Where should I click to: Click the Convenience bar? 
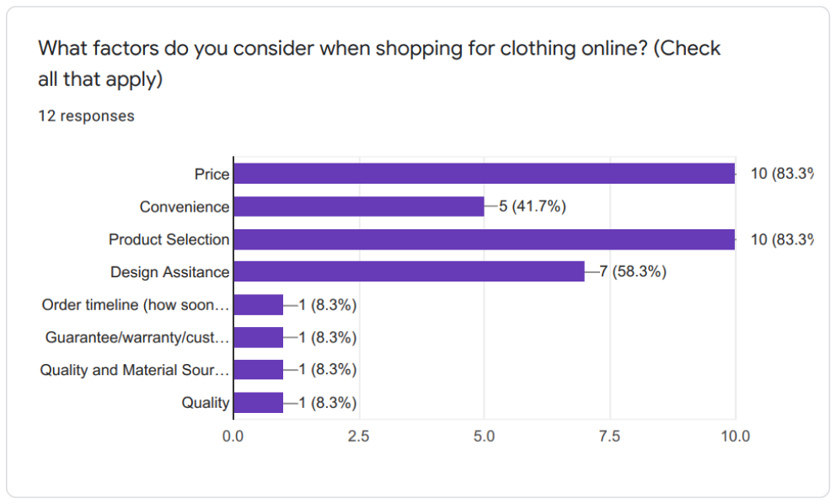tap(359, 206)
